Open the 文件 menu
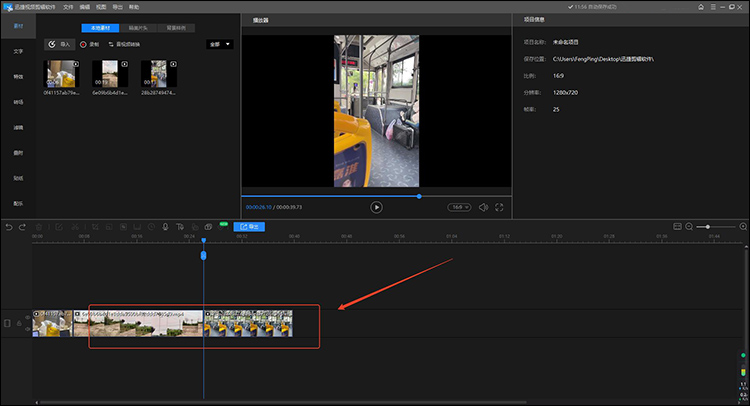Viewport: 750px width, 406px height. tap(68, 7)
